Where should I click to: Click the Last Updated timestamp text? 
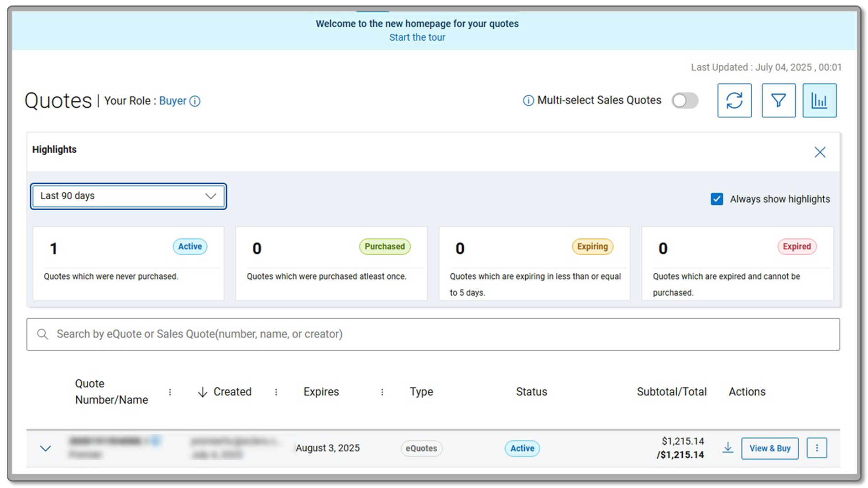766,67
